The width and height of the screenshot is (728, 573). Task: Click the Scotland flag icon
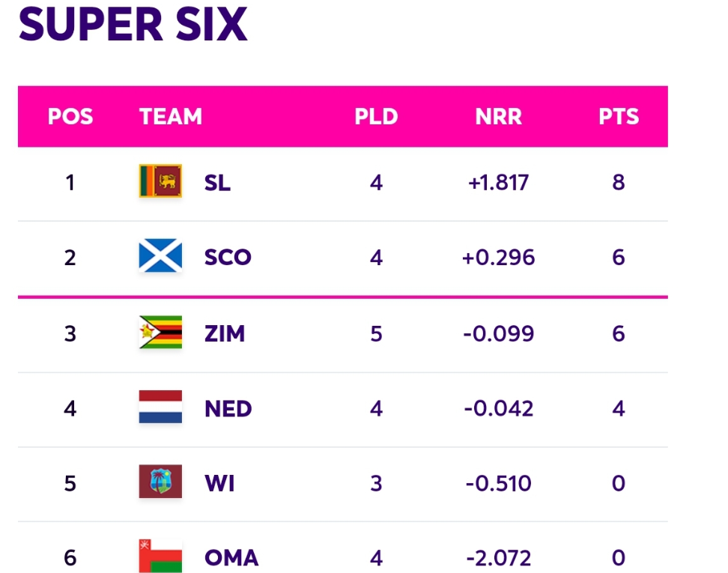point(160,255)
